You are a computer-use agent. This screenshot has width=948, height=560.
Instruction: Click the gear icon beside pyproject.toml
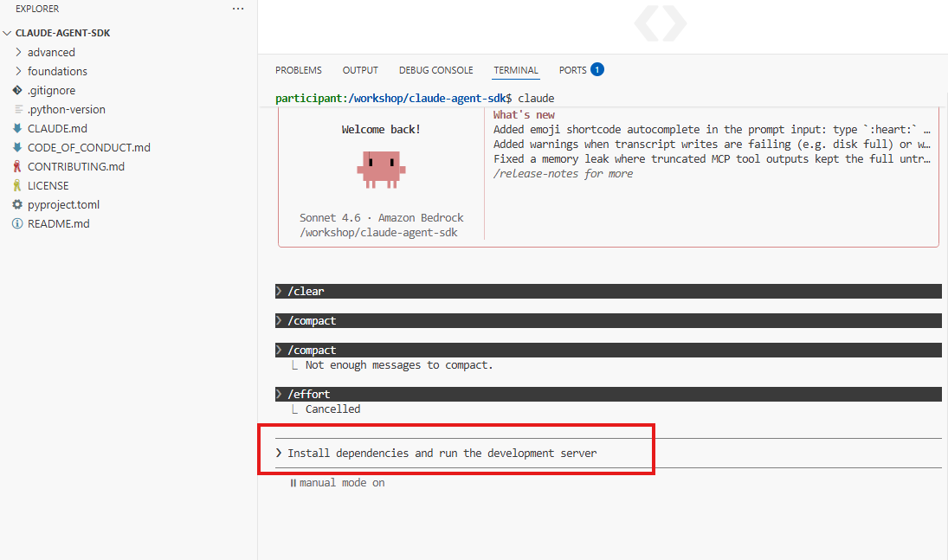point(17,204)
